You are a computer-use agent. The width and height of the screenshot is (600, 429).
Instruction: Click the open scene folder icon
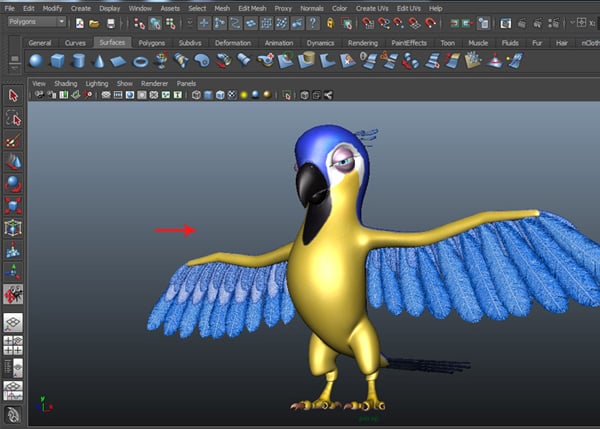click(95, 22)
